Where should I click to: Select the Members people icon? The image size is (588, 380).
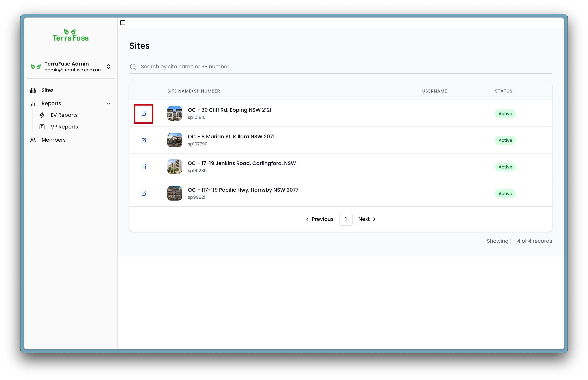coord(33,140)
